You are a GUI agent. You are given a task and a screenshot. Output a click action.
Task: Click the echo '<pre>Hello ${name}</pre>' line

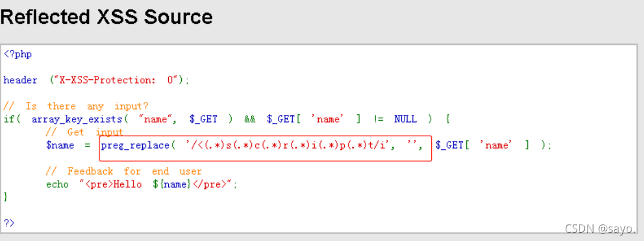[142, 184]
